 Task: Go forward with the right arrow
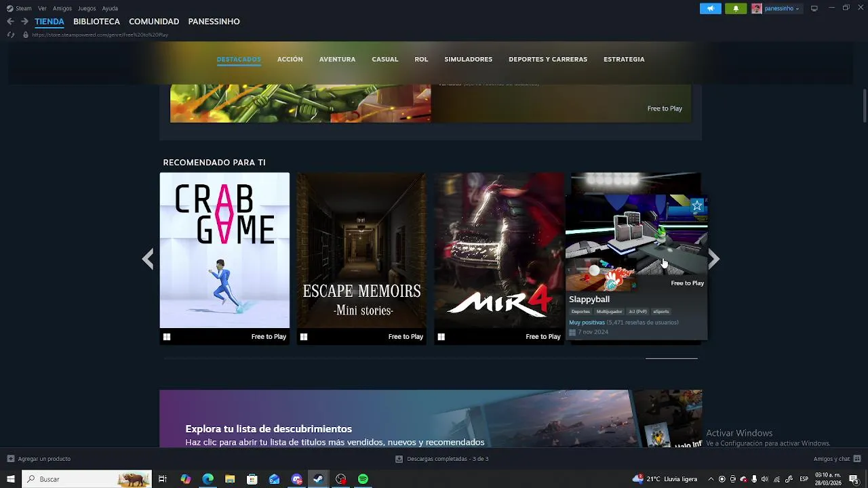[x=24, y=22]
